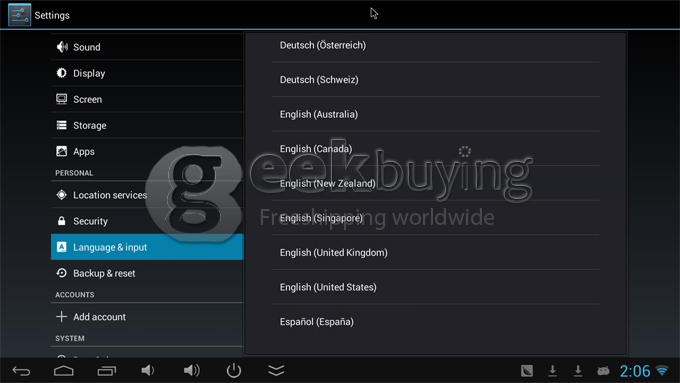Choose Deutsch (Schweiz) language
Screen dimensions: 680x383
[x=435, y=79]
